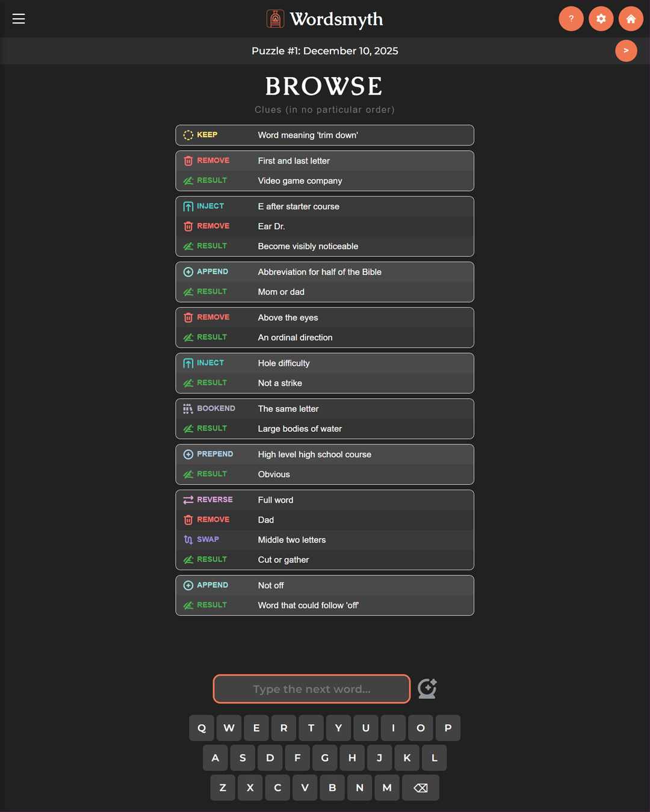Screen dimensions: 650x812
Task: Click the magic wand hint icon beside the input
Action: click(x=427, y=688)
